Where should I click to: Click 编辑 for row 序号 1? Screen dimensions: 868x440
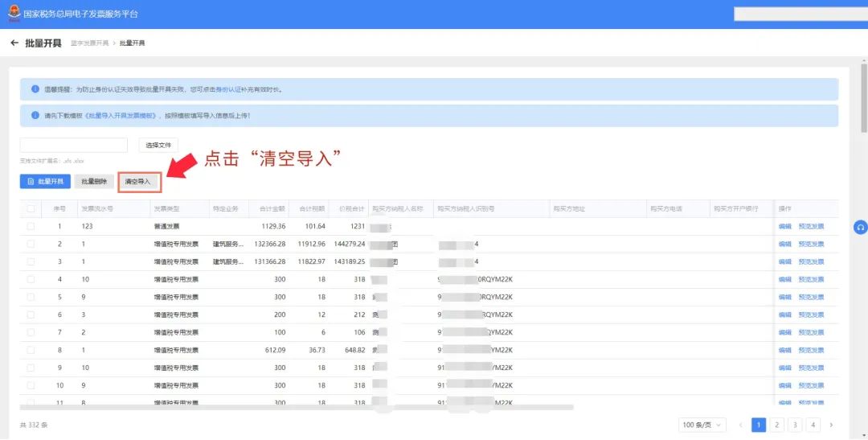[x=785, y=226]
